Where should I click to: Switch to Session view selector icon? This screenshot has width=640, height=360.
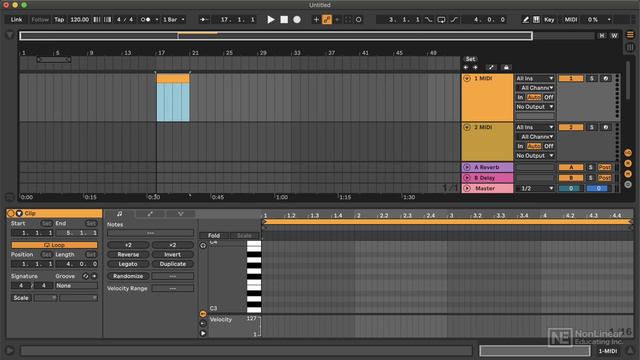(x=630, y=47)
